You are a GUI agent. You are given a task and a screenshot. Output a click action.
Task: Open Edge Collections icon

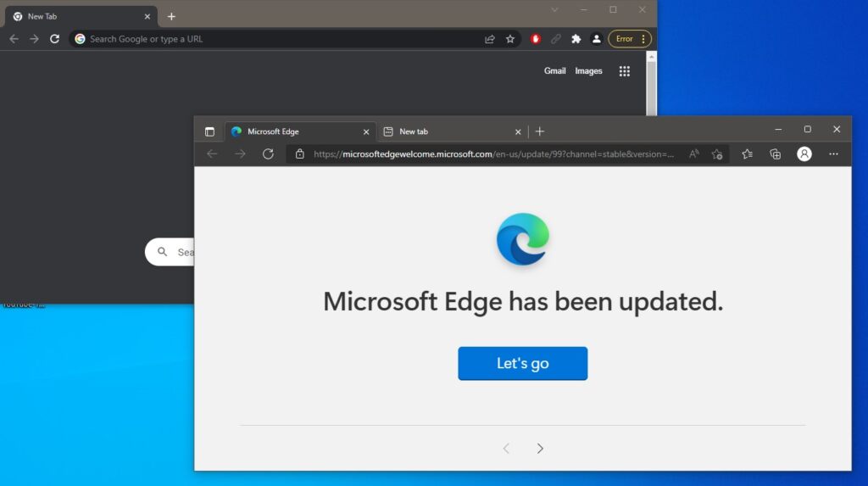click(775, 154)
